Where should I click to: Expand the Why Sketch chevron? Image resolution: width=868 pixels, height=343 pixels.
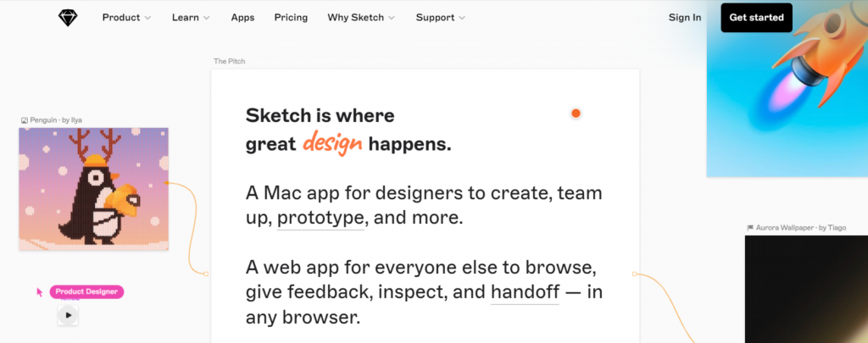click(392, 19)
